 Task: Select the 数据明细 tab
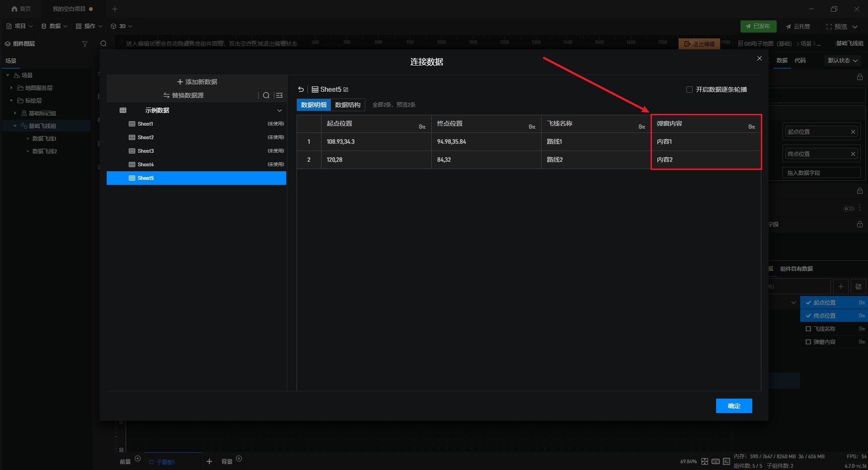pyautogui.click(x=314, y=105)
